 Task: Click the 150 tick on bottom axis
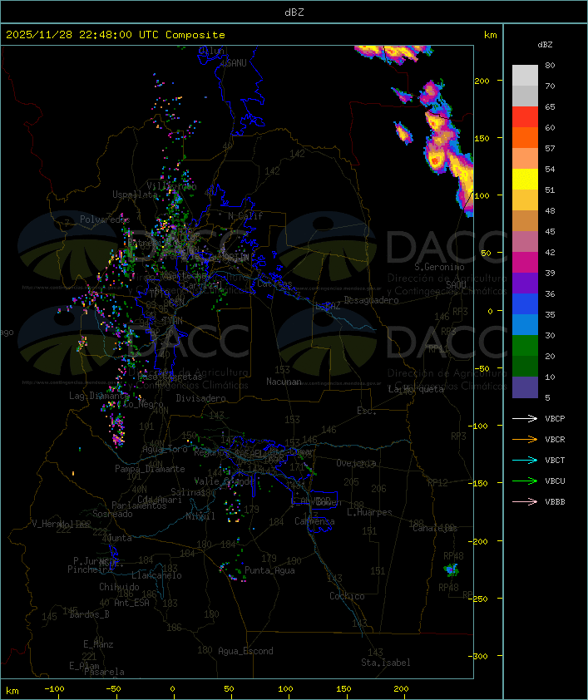(x=343, y=689)
